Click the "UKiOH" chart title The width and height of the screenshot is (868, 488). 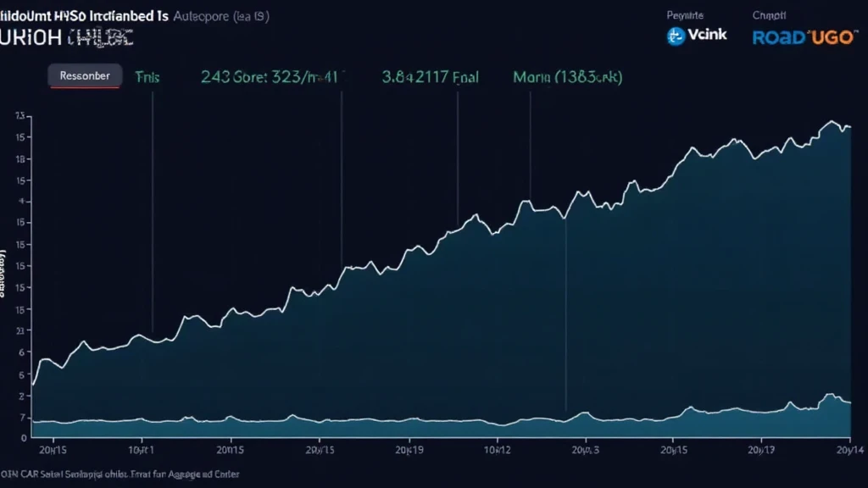pyautogui.click(x=31, y=37)
